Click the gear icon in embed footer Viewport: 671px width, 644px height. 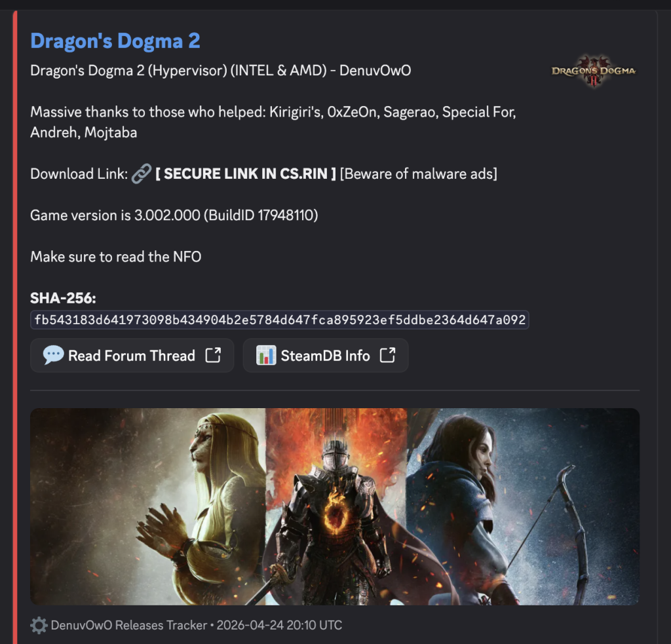click(x=39, y=625)
